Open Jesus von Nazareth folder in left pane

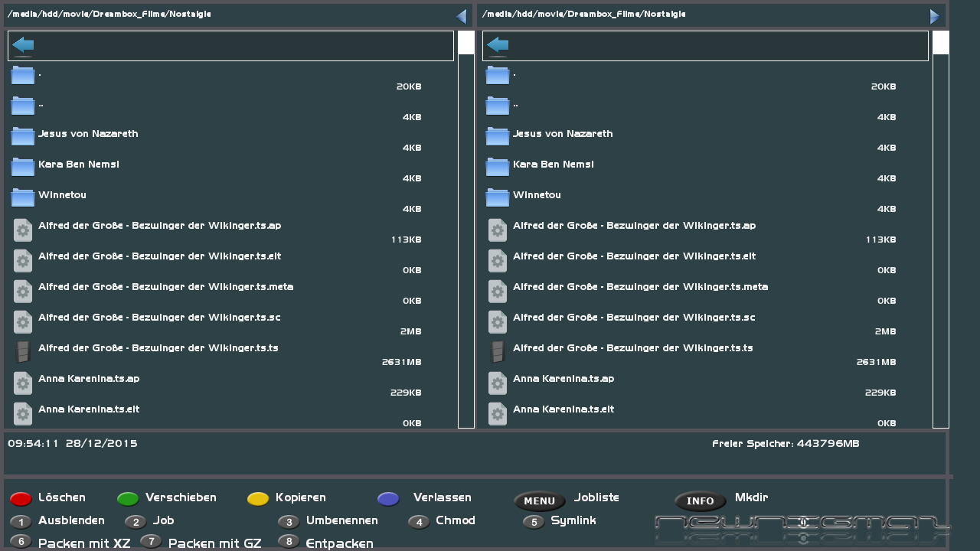(x=88, y=134)
